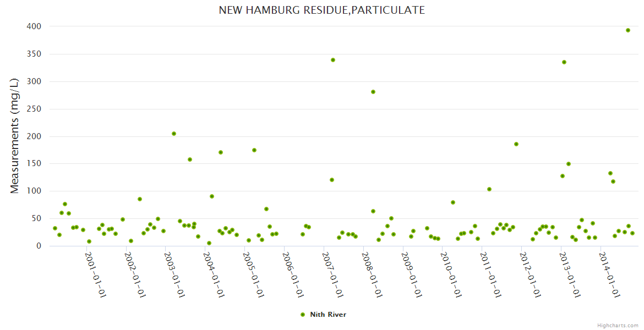Click the chart title NEW HAMBURG RESIDUE,PARTICULATE
The image size is (644, 330).
pyautogui.click(x=322, y=10)
